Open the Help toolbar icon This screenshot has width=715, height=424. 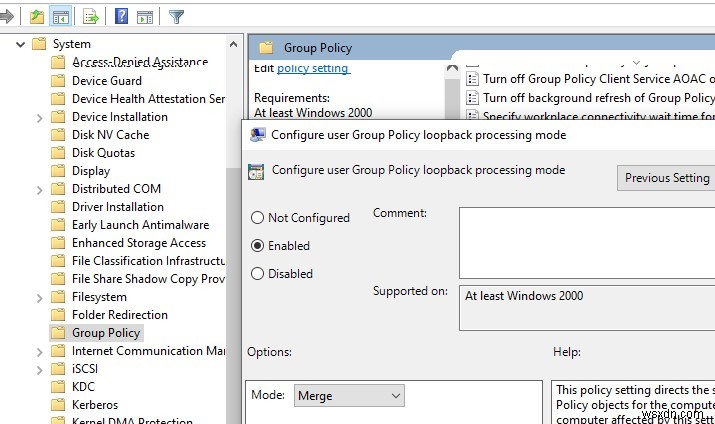[x=121, y=16]
